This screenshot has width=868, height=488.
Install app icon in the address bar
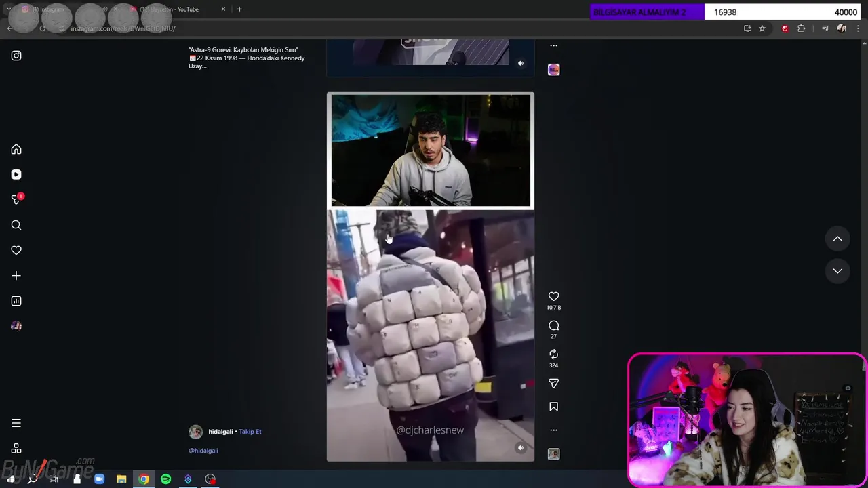pyautogui.click(x=747, y=28)
